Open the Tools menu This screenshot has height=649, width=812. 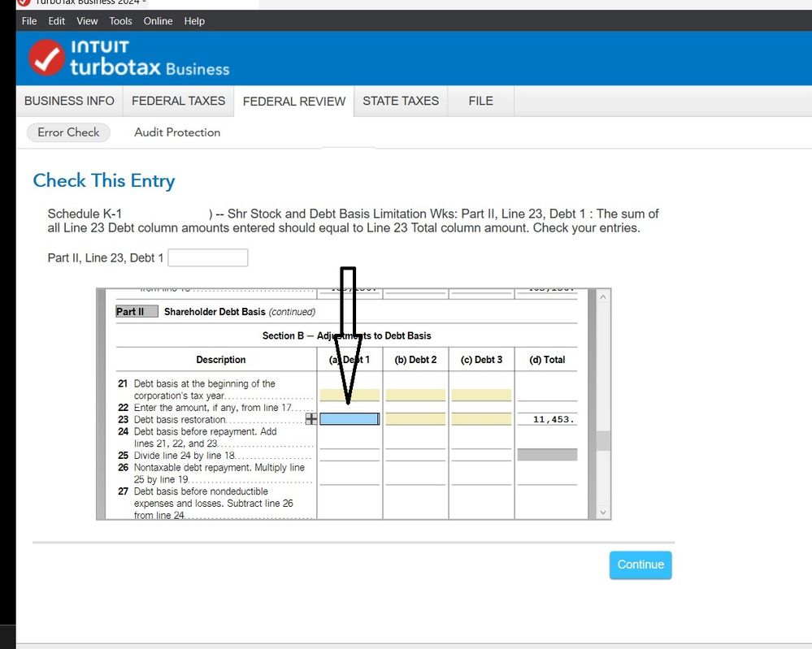pyautogui.click(x=120, y=21)
